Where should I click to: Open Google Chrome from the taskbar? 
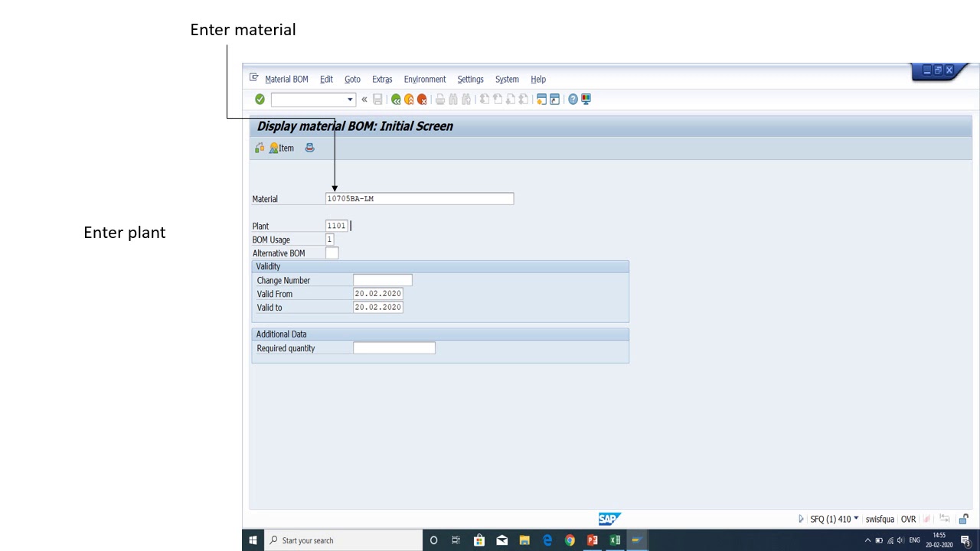(570, 540)
